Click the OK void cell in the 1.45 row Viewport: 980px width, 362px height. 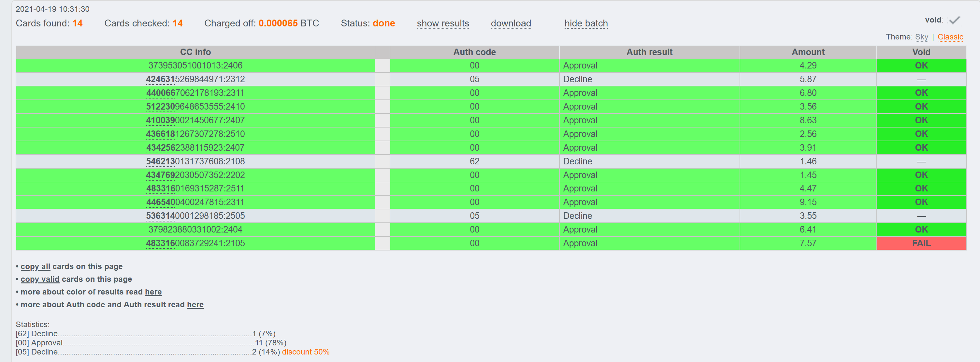pos(921,175)
